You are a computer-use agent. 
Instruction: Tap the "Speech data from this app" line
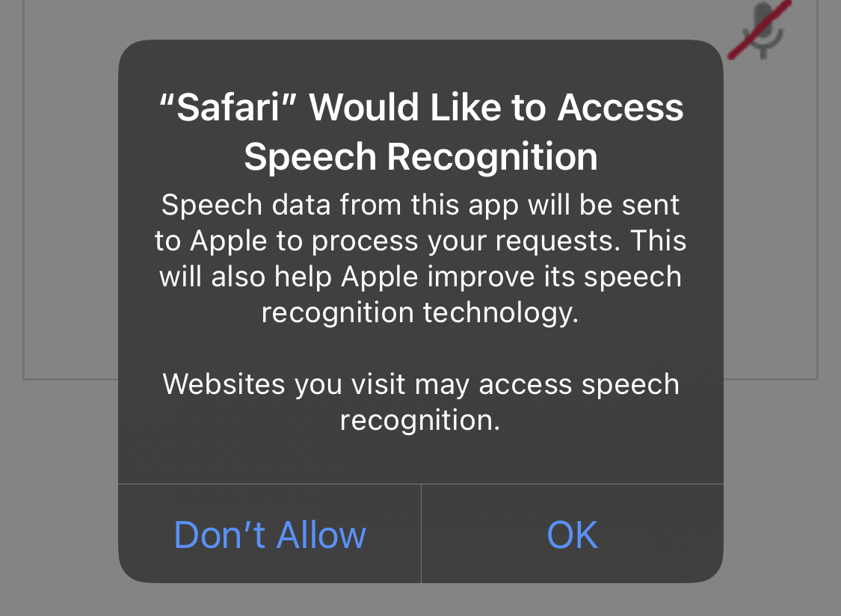click(x=420, y=205)
